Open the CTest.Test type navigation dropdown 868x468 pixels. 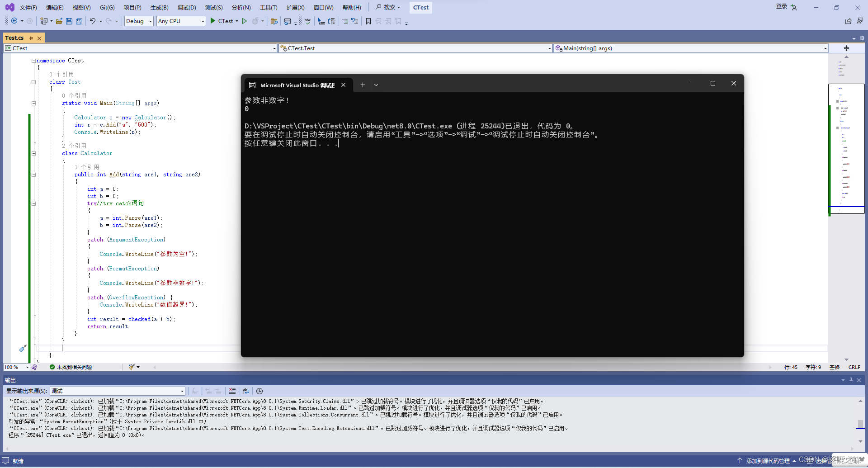[x=415, y=48]
